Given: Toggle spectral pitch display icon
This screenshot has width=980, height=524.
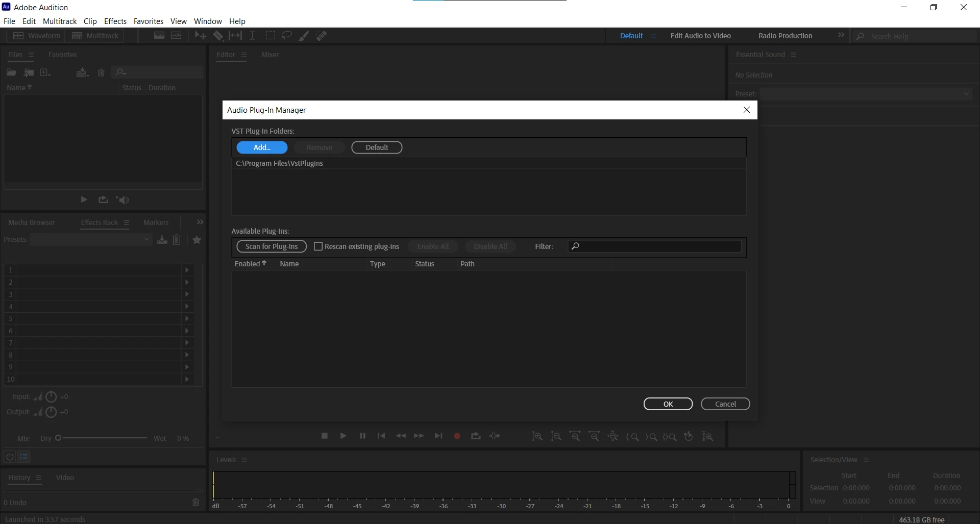Looking at the screenshot, I should coord(176,36).
